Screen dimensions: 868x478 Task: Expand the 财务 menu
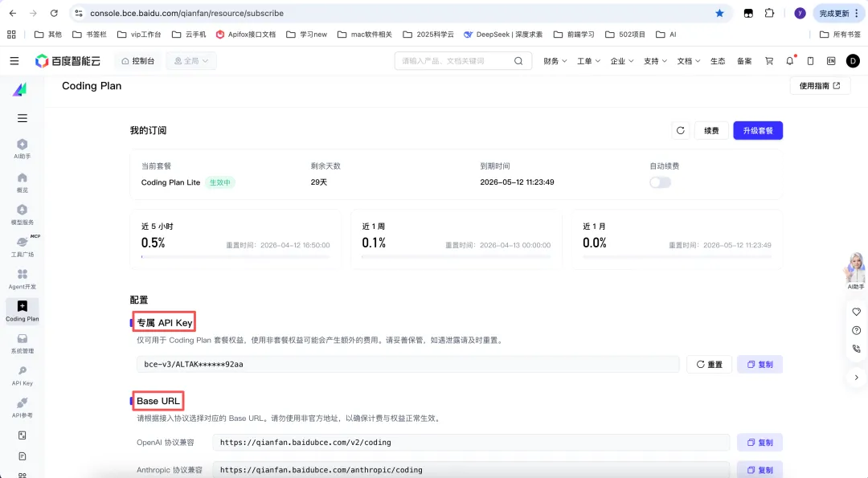tap(555, 61)
